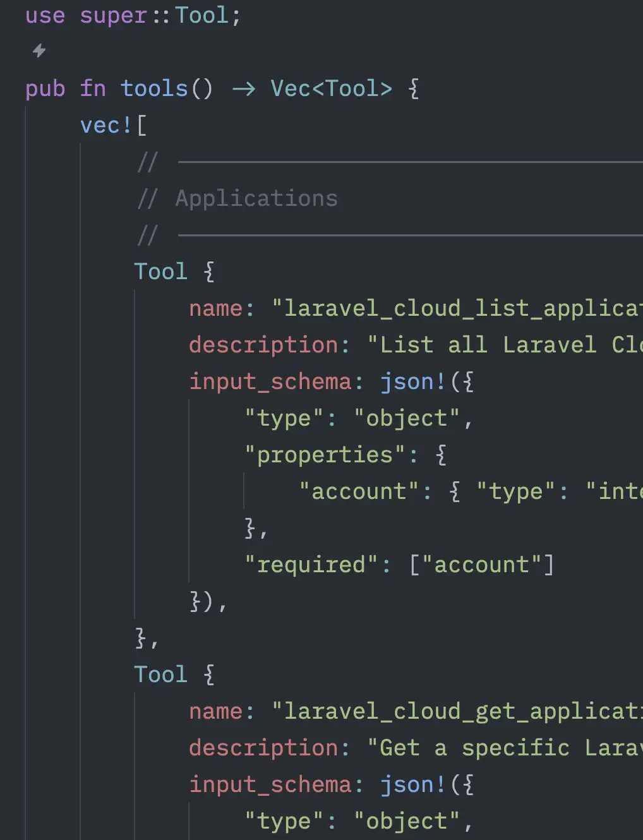Select "Tool" in the use super::Tool line
Viewport: 643px width, 840px height.
pos(201,15)
